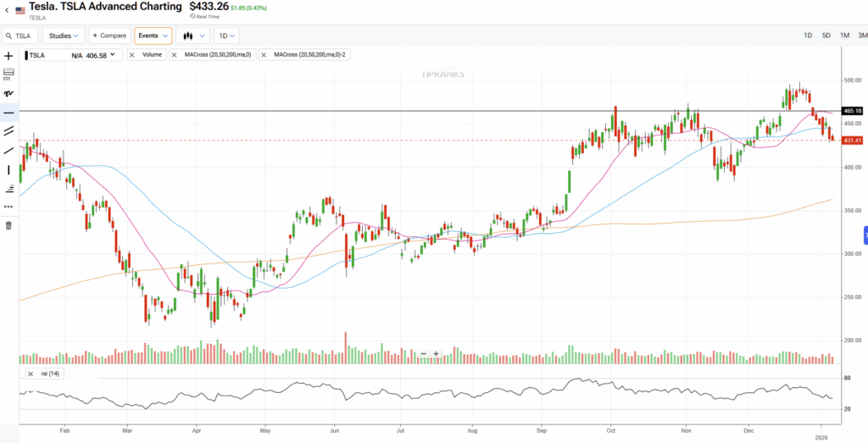Switch to the 5D time range
This screenshot has width=868, height=443.
[826, 36]
